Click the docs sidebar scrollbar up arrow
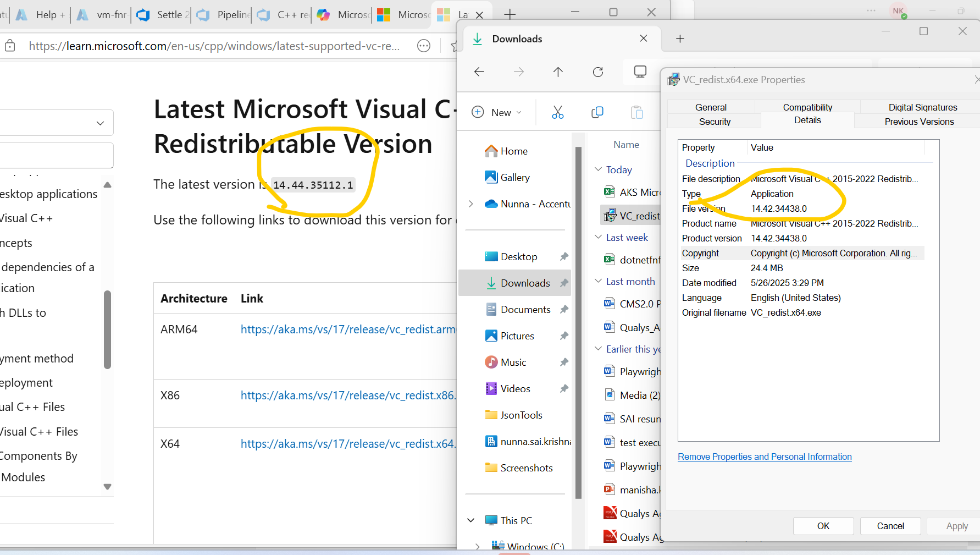980x555 pixels. (x=108, y=185)
